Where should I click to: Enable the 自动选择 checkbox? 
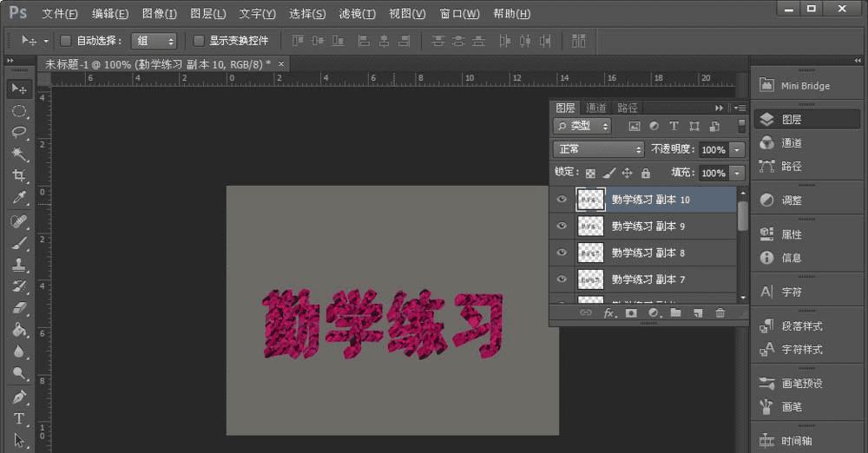65,41
